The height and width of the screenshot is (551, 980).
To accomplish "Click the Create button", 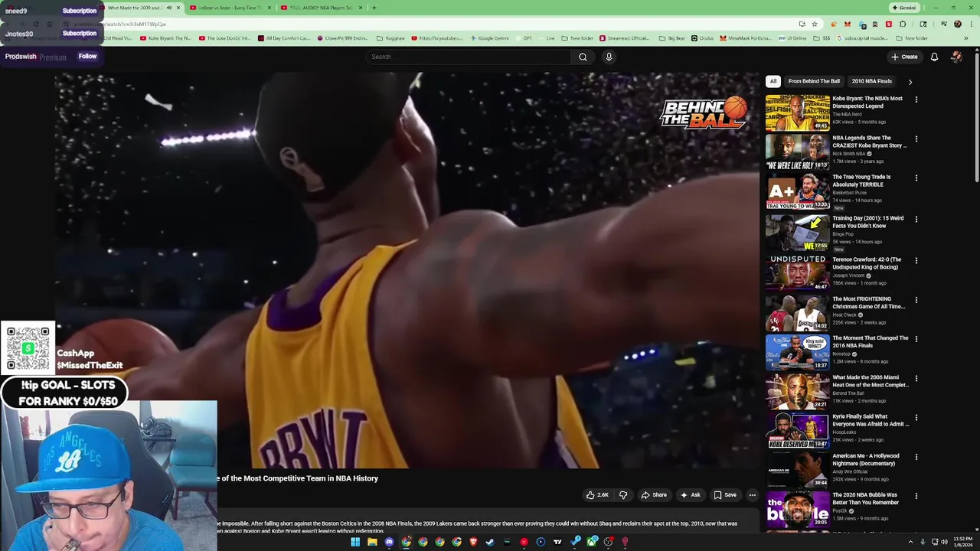I will click(904, 57).
